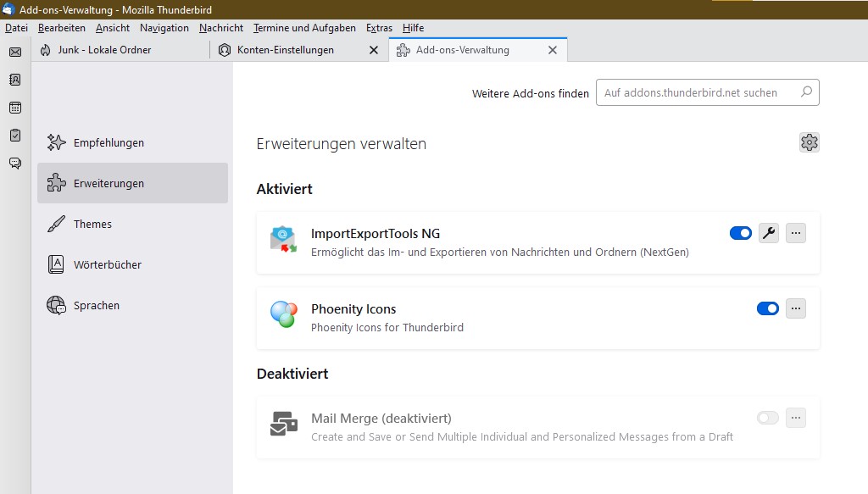The image size is (868, 494).
Task: Open the Extras menu
Action: (379, 28)
